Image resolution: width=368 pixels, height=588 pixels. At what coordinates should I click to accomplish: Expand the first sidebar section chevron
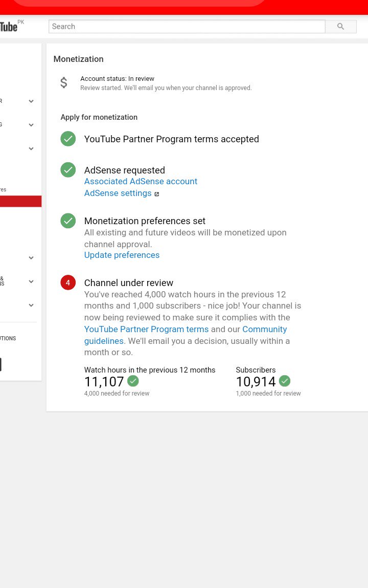(31, 101)
